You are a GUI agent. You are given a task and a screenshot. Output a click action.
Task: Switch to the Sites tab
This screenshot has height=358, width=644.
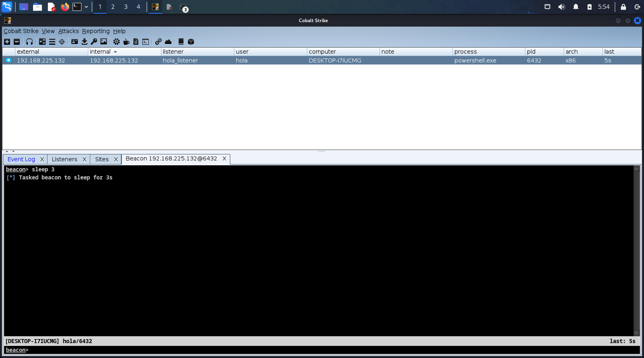point(102,159)
